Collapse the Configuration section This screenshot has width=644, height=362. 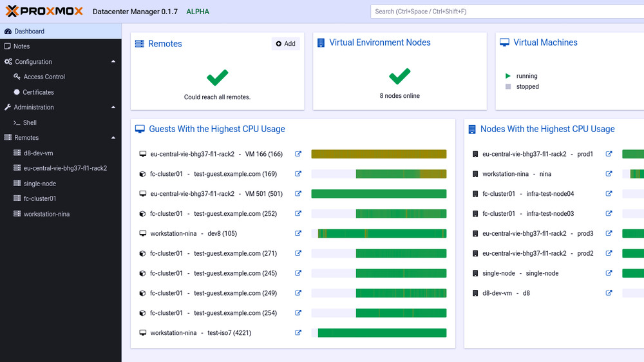pos(113,62)
